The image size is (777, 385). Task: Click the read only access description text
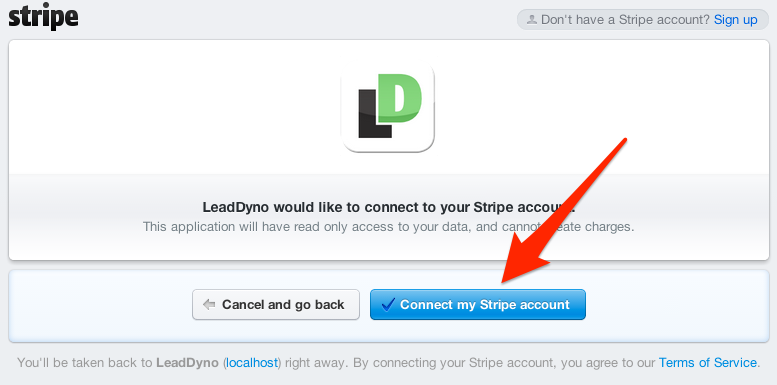coord(388,227)
